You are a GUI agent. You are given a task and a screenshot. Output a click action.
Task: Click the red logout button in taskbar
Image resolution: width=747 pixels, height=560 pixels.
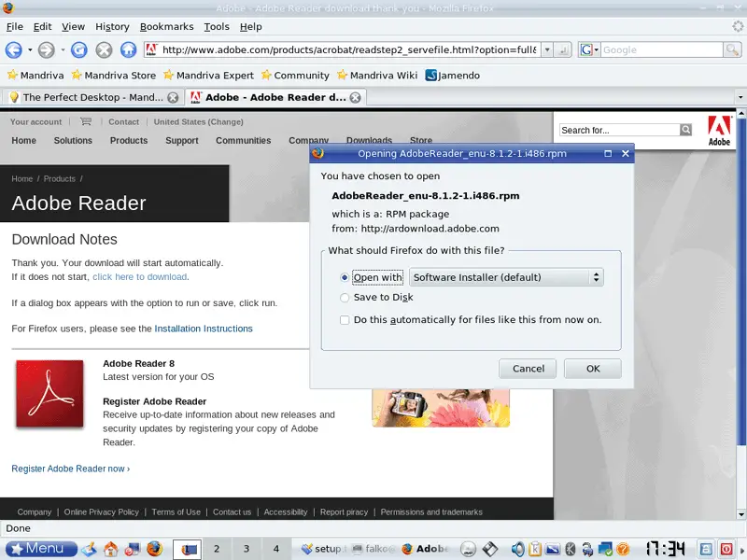[727, 549]
